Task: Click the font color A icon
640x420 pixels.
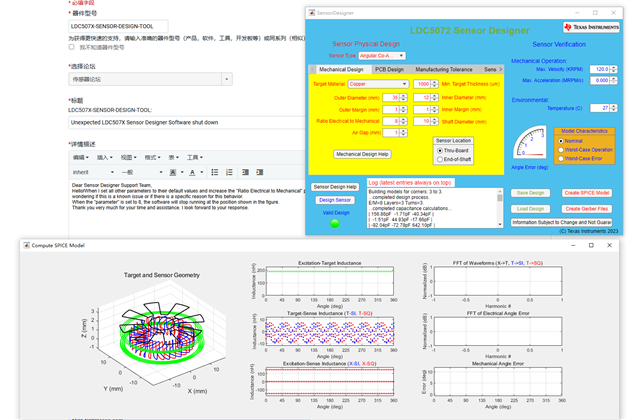Action: [x=192, y=172]
